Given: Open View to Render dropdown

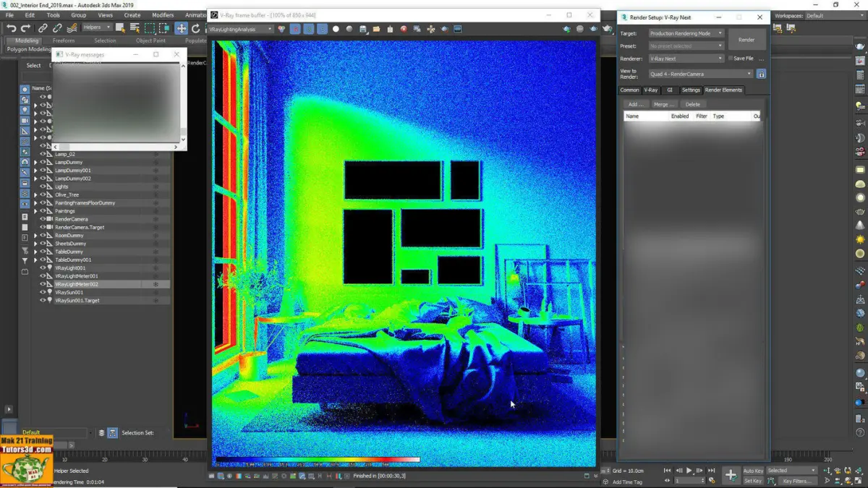Looking at the screenshot, I should [700, 74].
